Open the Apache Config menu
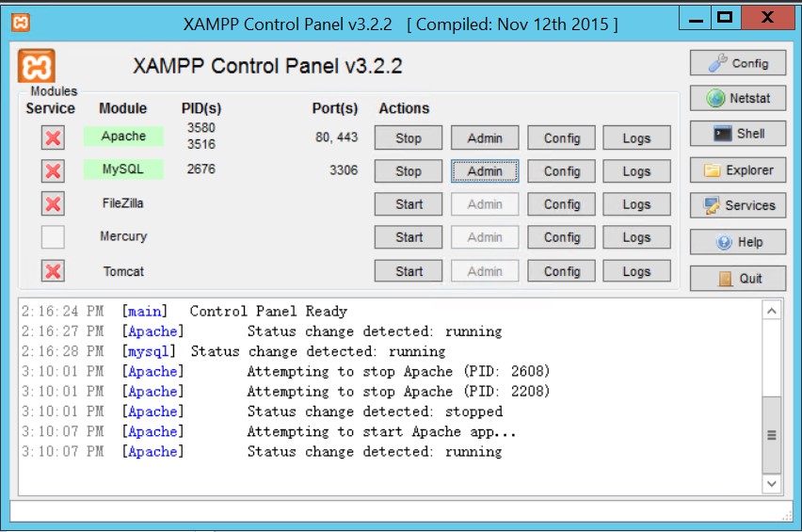This screenshot has width=802, height=532. coord(562,137)
